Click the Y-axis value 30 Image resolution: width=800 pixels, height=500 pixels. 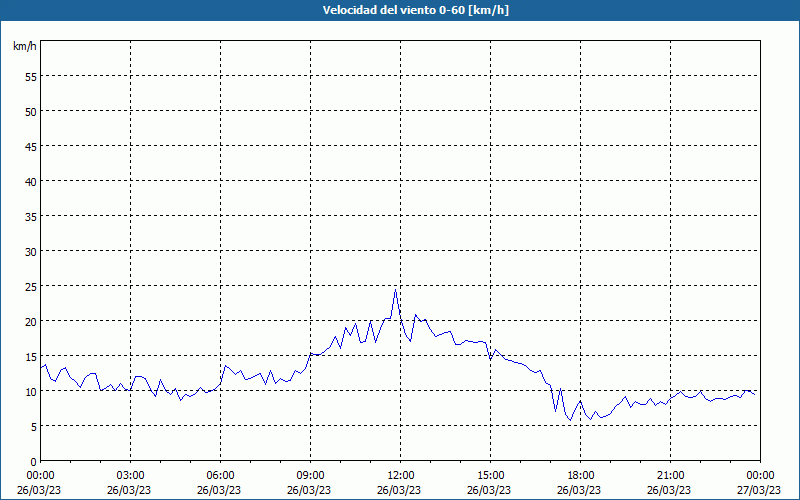click(31, 252)
